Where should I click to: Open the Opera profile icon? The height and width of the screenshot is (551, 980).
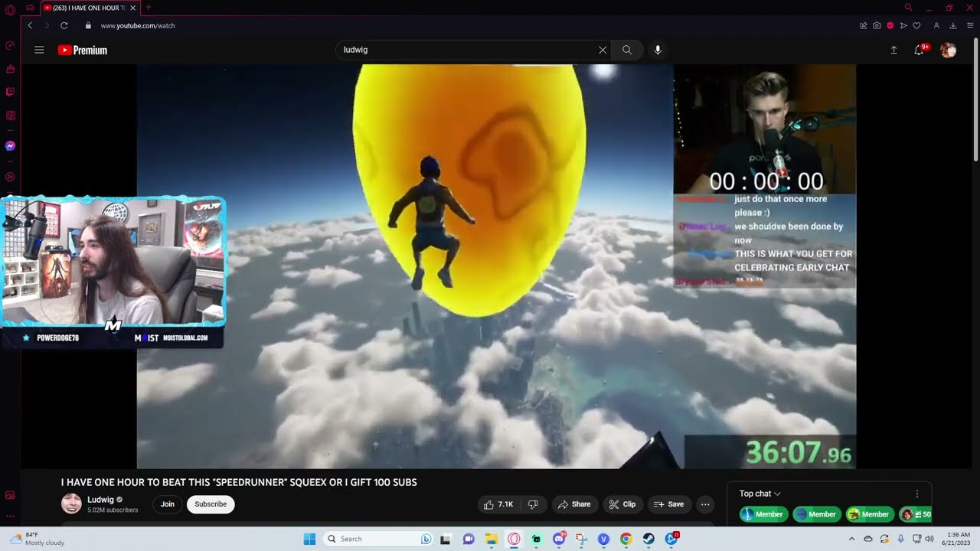point(936,25)
